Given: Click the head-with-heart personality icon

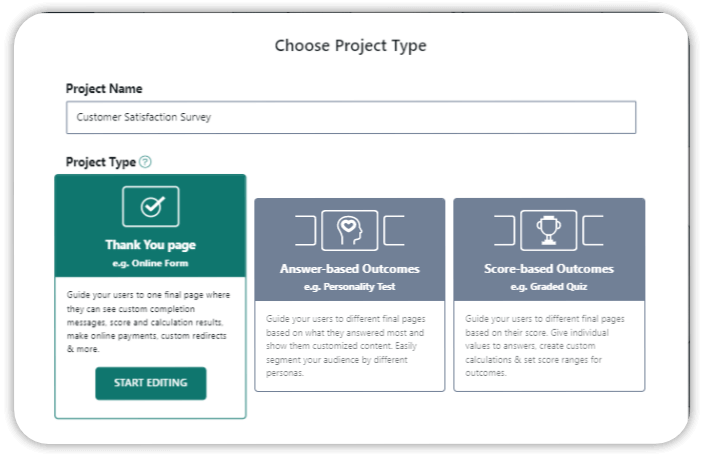Looking at the screenshot, I should tap(350, 230).
